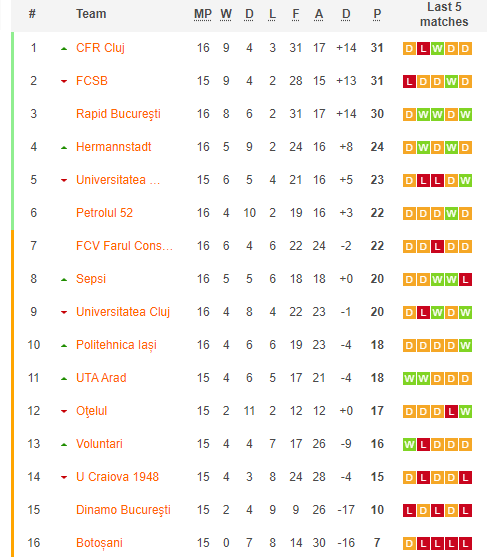Click the red L badge in FCV Farul's row

(x=437, y=247)
